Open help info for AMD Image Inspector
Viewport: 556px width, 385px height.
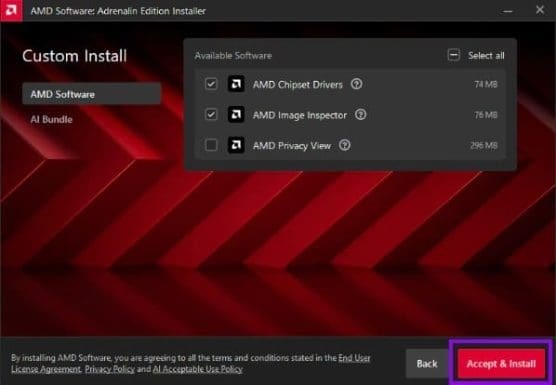click(361, 115)
